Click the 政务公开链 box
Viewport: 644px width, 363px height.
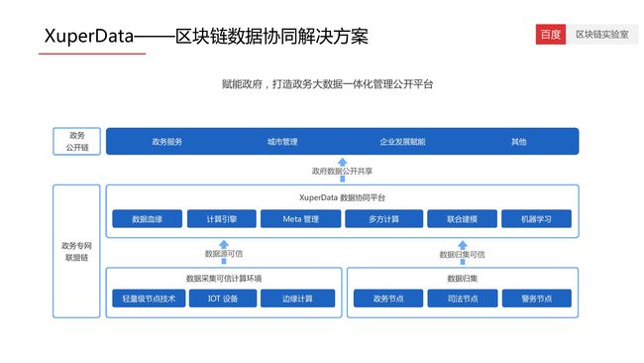[x=77, y=141]
